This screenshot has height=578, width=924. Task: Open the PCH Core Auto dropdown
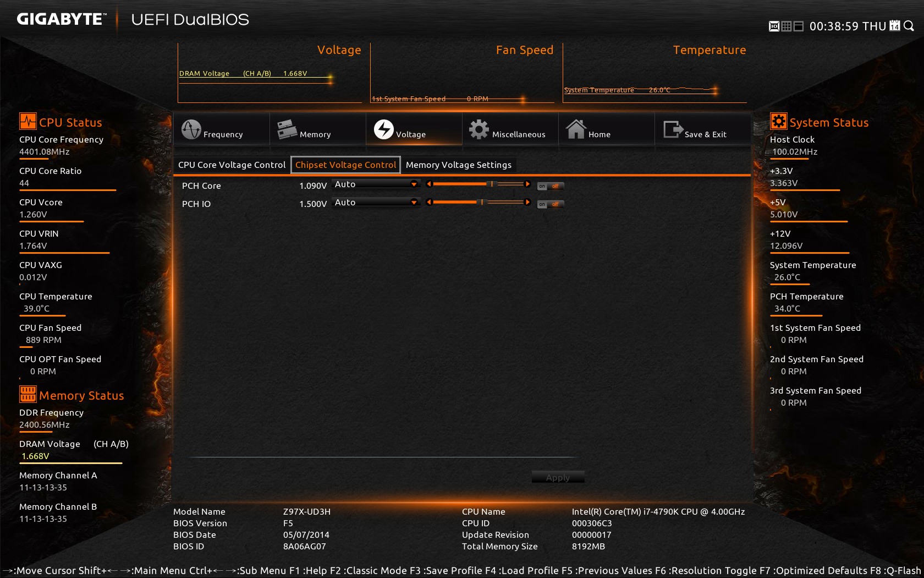[376, 184]
